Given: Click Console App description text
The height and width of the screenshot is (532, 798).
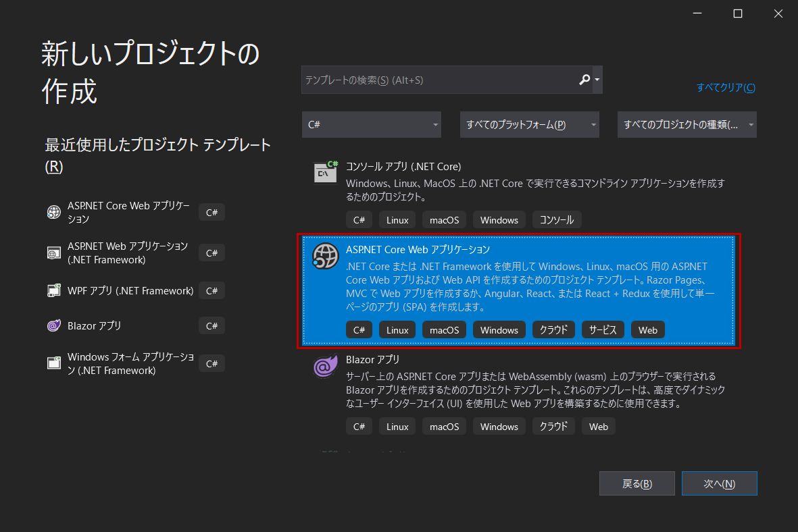Looking at the screenshot, I should coord(535,190).
